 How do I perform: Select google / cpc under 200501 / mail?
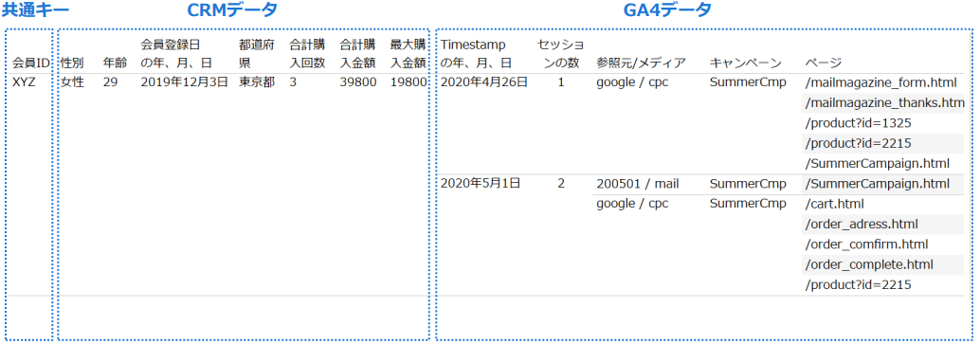(632, 203)
